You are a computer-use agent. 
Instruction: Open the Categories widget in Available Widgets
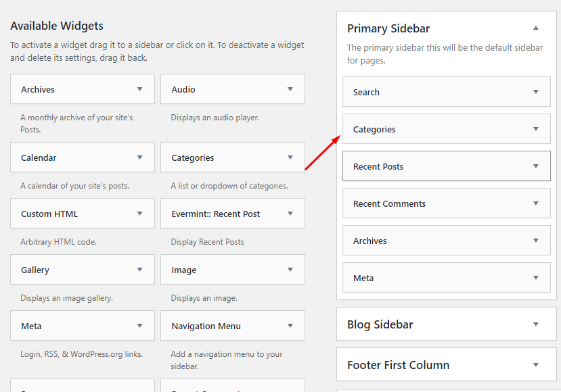(232, 157)
